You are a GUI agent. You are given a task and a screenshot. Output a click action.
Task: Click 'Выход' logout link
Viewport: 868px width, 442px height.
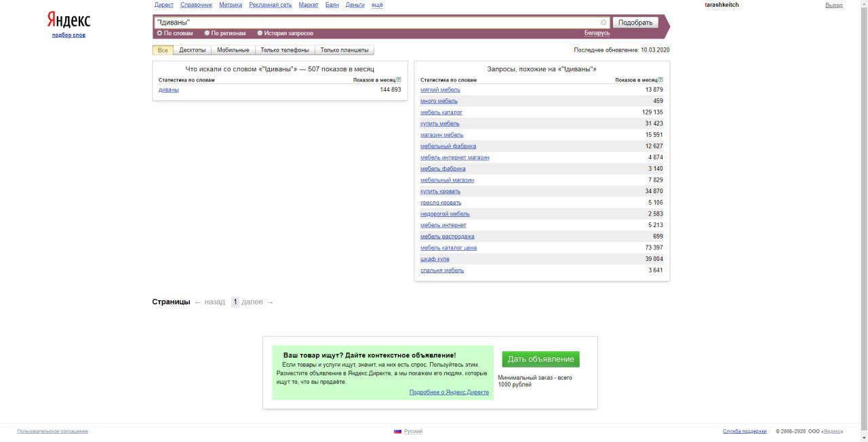click(834, 5)
